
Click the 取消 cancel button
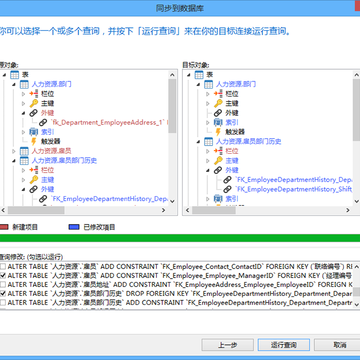point(337,345)
